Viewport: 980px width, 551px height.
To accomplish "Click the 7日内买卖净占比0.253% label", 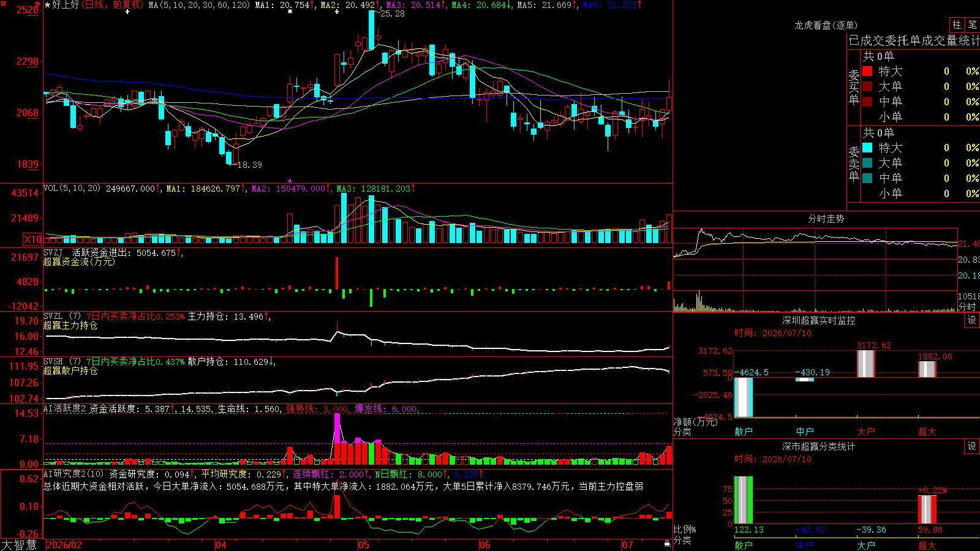I will (x=135, y=317).
